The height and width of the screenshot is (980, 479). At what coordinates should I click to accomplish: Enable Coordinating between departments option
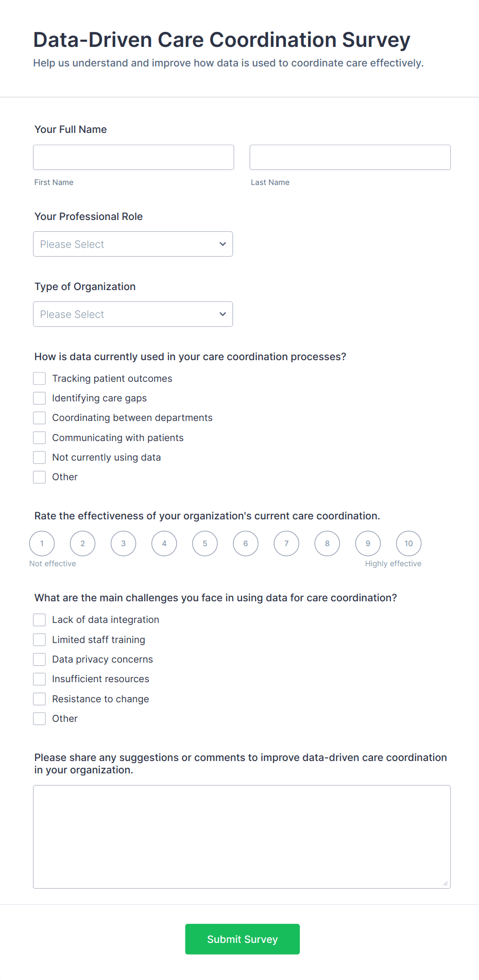[40, 418]
